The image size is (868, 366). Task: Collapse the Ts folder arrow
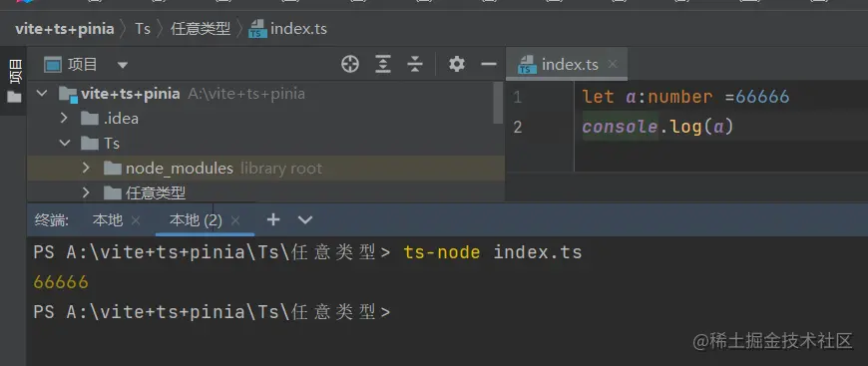click(65, 143)
